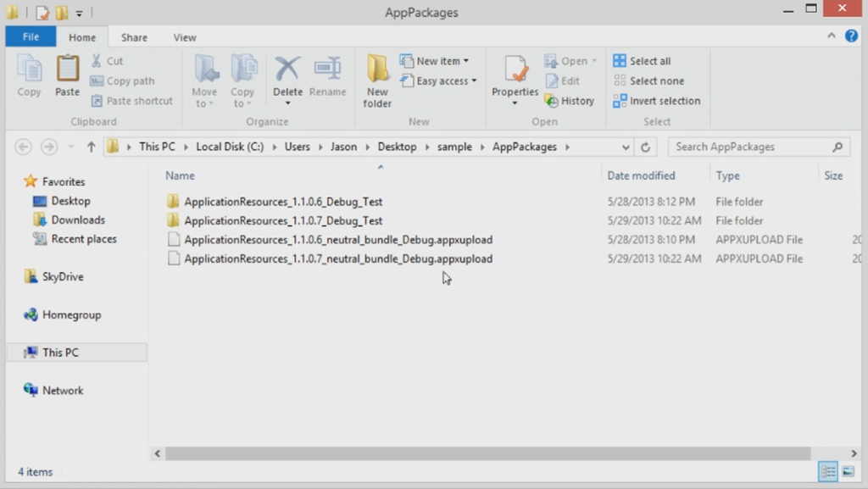Refresh the AppPackages folder

click(x=645, y=147)
